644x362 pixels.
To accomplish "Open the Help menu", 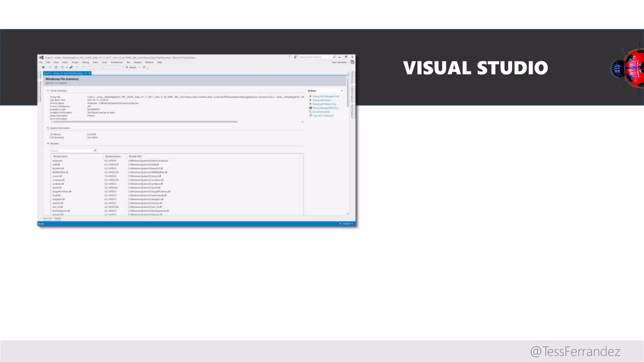I will (160, 63).
